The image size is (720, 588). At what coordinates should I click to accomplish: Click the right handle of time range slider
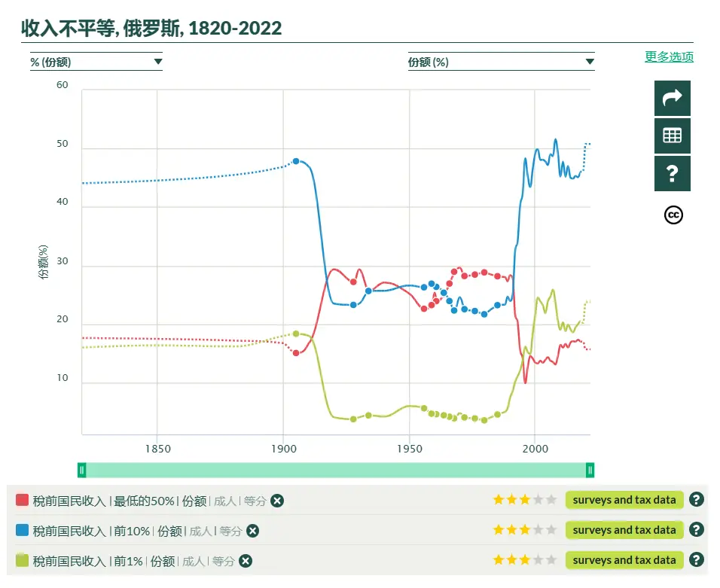[590, 470]
